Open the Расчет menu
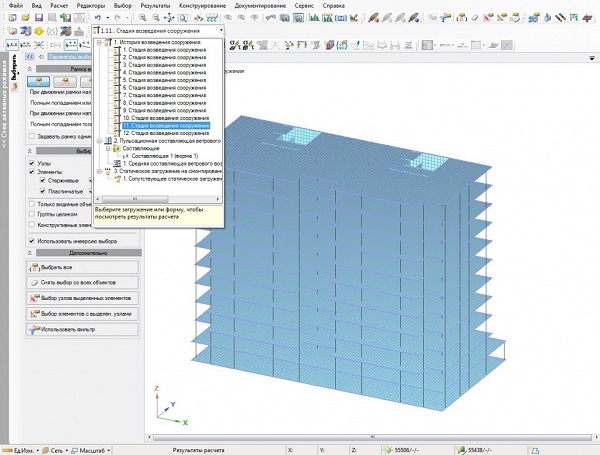 [x=59, y=6]
